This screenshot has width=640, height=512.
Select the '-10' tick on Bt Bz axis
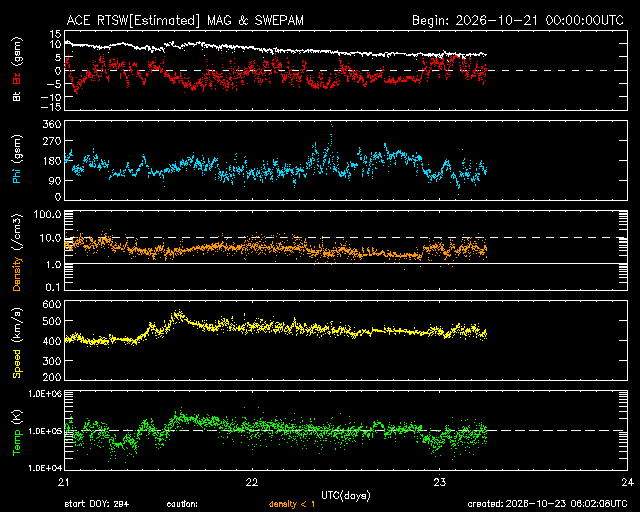[x=52, y=97]
